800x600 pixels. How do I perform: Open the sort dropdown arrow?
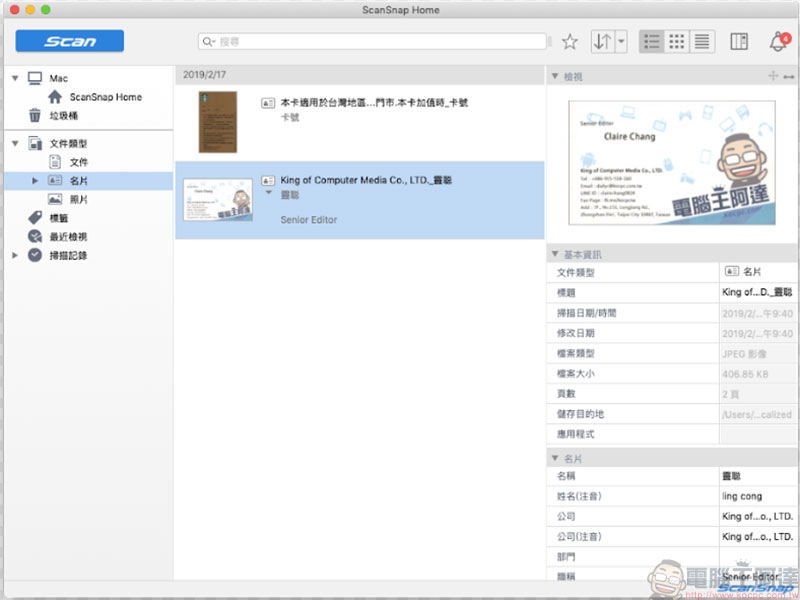pos(621,41)
